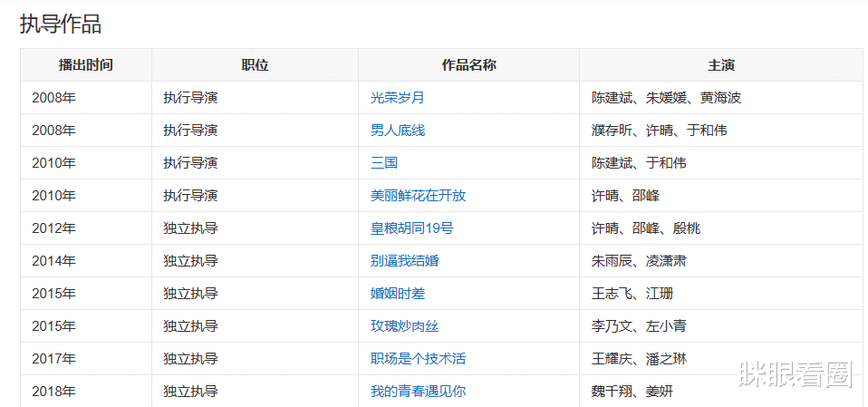
Task: Open the 别逼我结婚 link
Action: pos(404,261)
